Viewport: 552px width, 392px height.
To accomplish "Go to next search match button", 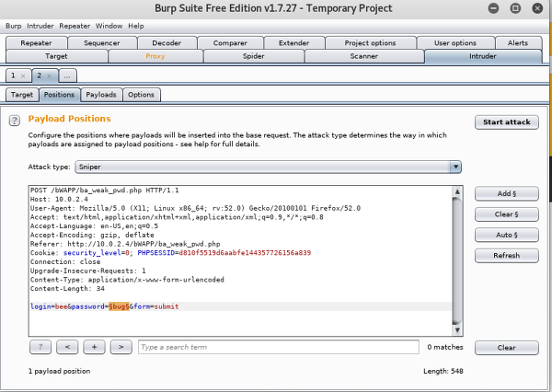I will (121, 347).
